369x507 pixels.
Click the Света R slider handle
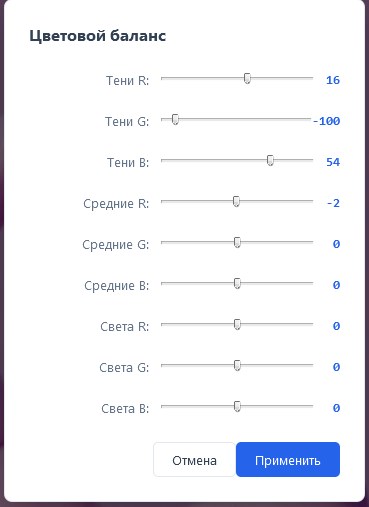point(237,324)
